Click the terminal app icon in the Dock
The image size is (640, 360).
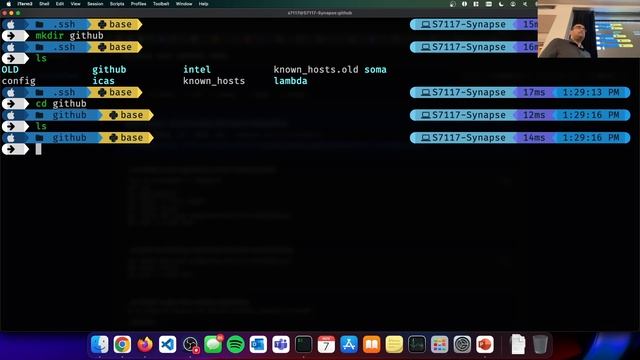point(303,344)
